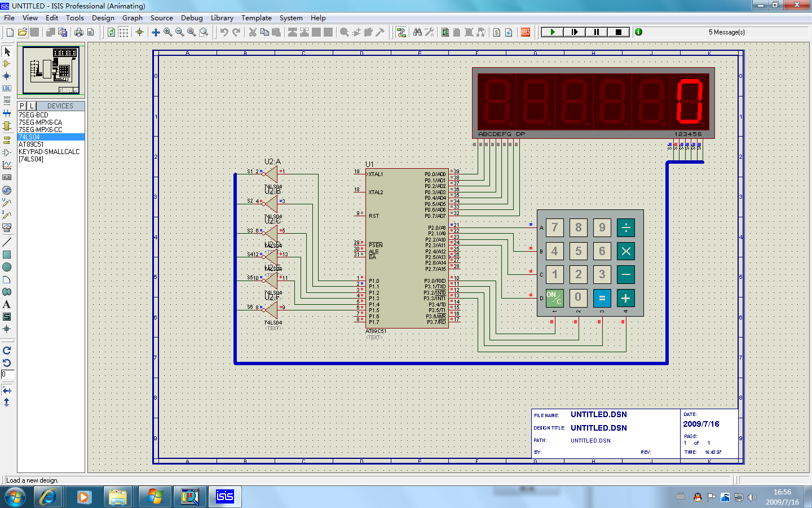
Task: Select the Device Pins Mode tool
Action: point(7,152)
